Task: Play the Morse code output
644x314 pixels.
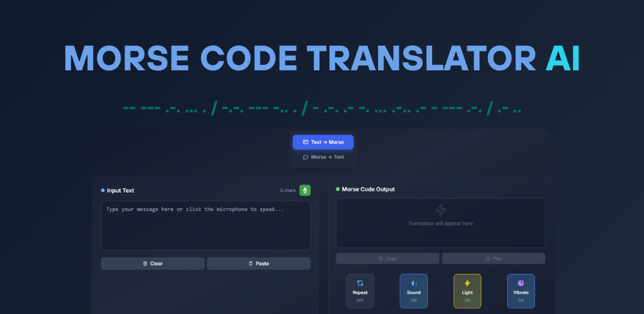Action: click(x=494, y=259)
